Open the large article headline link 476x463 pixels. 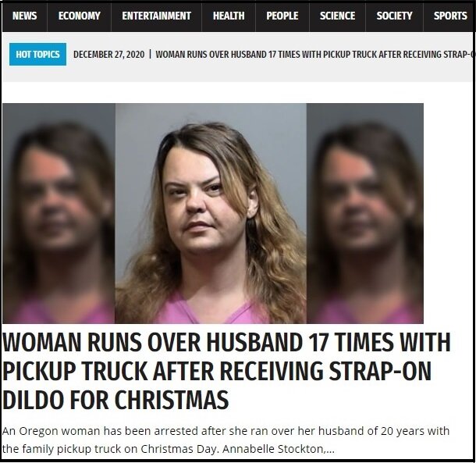click(x=226, y=371)
